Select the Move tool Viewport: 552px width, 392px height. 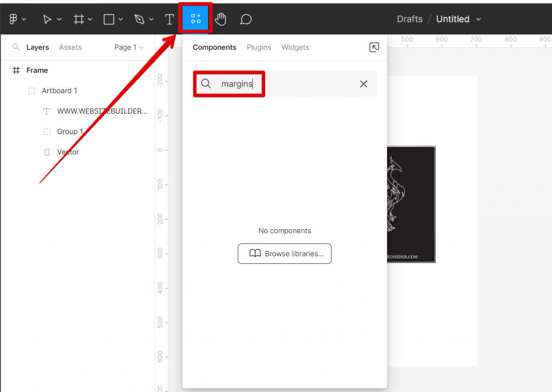pos(47,19)
